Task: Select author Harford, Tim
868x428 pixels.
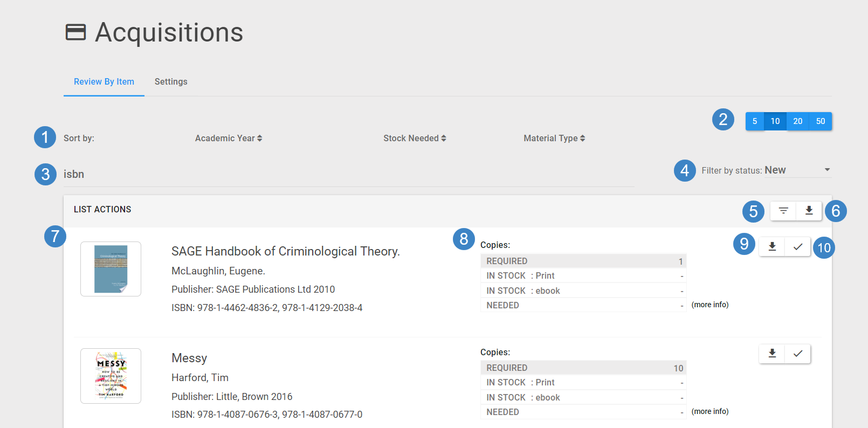Action: 200,378
